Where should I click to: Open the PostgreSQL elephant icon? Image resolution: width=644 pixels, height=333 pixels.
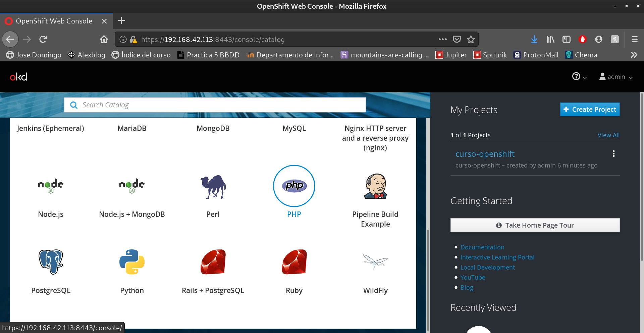pyautogui.click(x=51, y=261)
